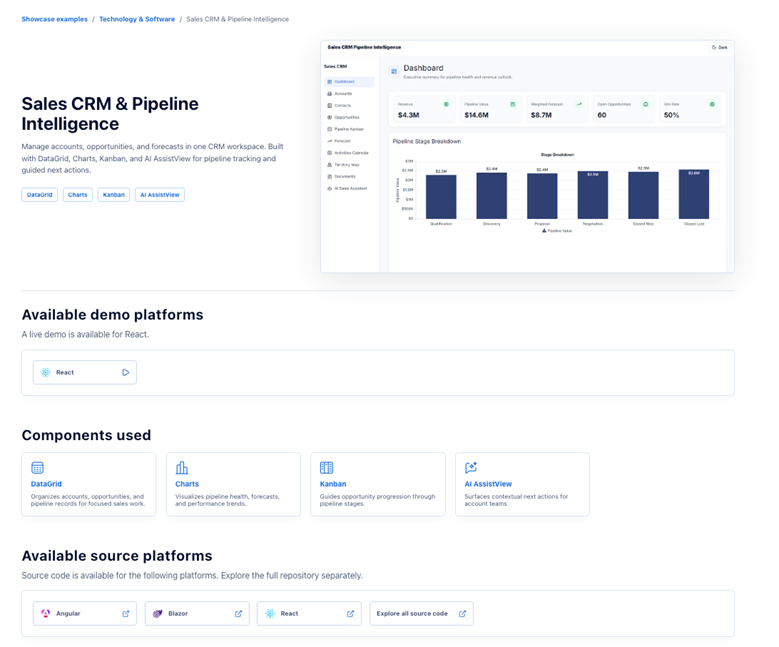The width and height of the screenshot is (779, 647).
Task: Click the Pipeline Value card icon in preview
Action: tap(513, 104)
